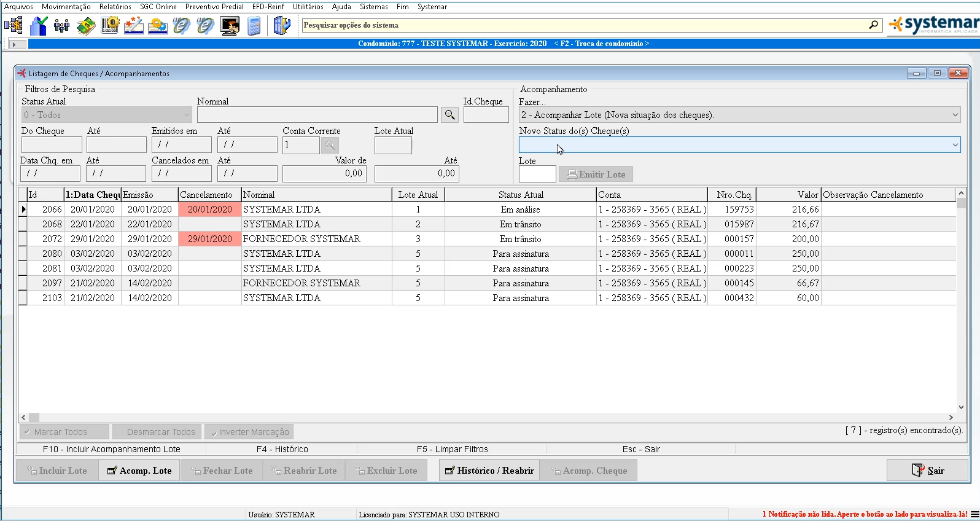This screenshot has width=980, height=521.
Task: Open the notification menu icon in status bar
Action: coord(974,514)
